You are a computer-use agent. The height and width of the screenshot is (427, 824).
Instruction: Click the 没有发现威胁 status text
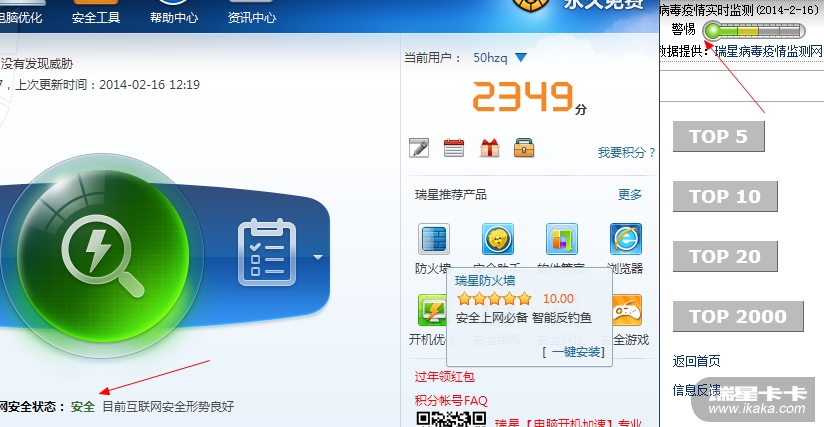pyautogui.click(x=37, y=64)
